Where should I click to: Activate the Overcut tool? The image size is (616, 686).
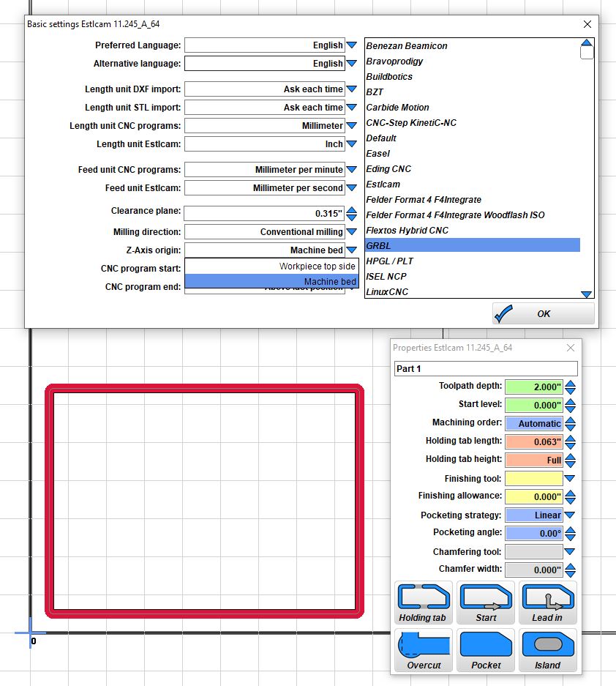[423, 650]
